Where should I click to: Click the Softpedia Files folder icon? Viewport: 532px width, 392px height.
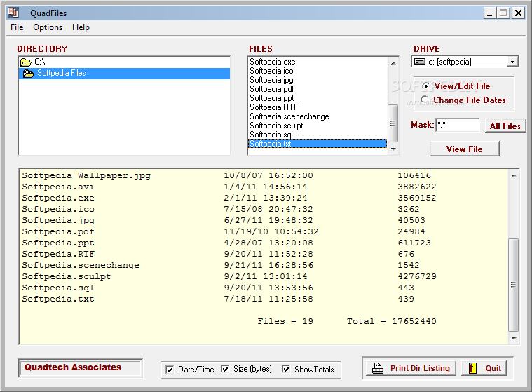[29, 74]
